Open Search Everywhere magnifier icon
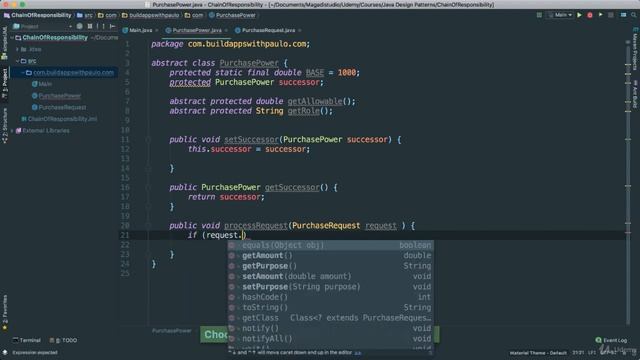This screenshot has width=640, height=360. [x=633, y=15]
